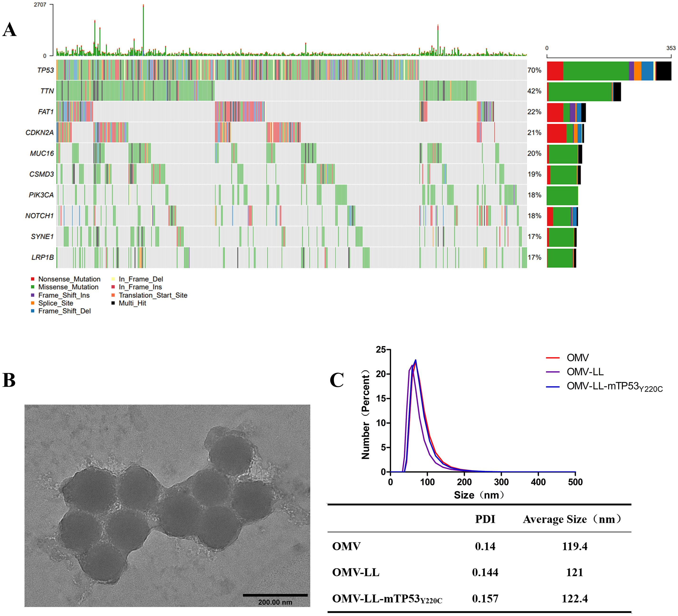Click the purple OMV-LL legend entry
Viewport: 678px width, 616px height.
pyautogui.click(x=575, y=372)
